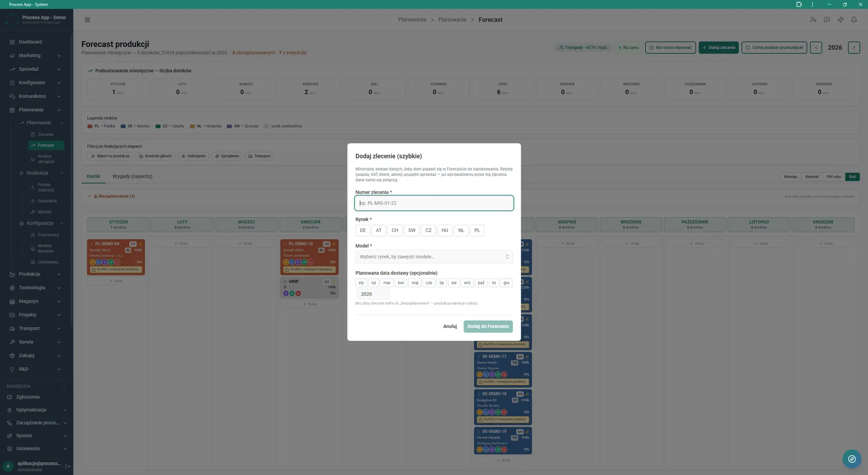Pick 'kwi' delivery month
The height and width of the screenshot is (475, 868).
(x=401, y=283)
